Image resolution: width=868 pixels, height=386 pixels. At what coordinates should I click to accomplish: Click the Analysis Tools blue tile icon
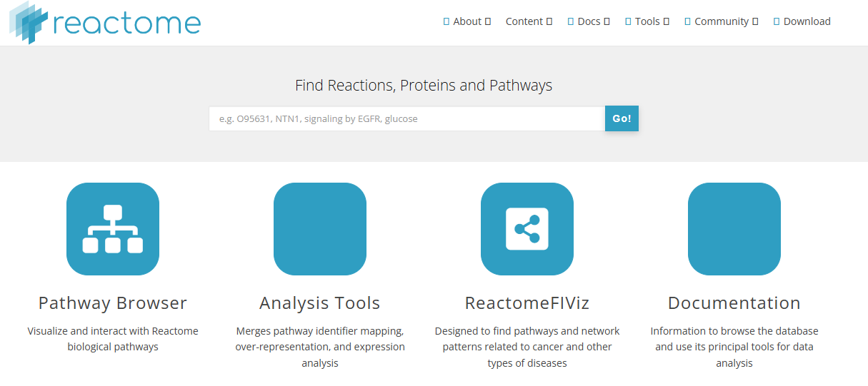tap(320, 229)
